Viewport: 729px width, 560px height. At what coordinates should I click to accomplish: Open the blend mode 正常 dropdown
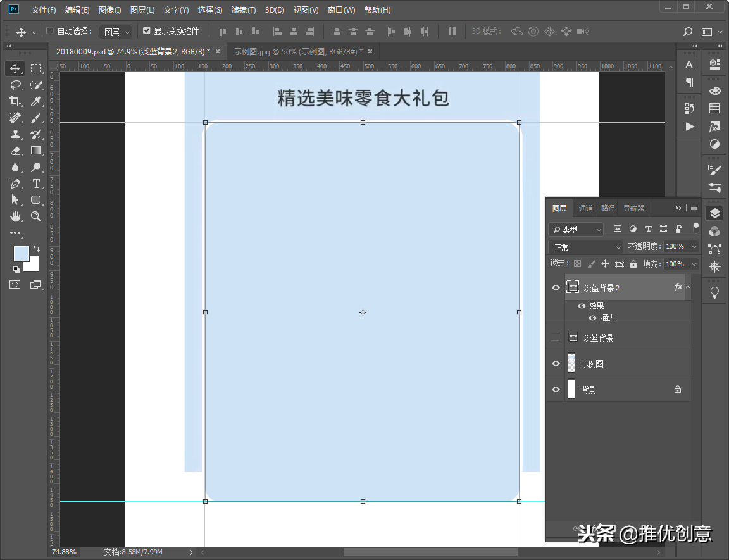[x=586, y=247]
